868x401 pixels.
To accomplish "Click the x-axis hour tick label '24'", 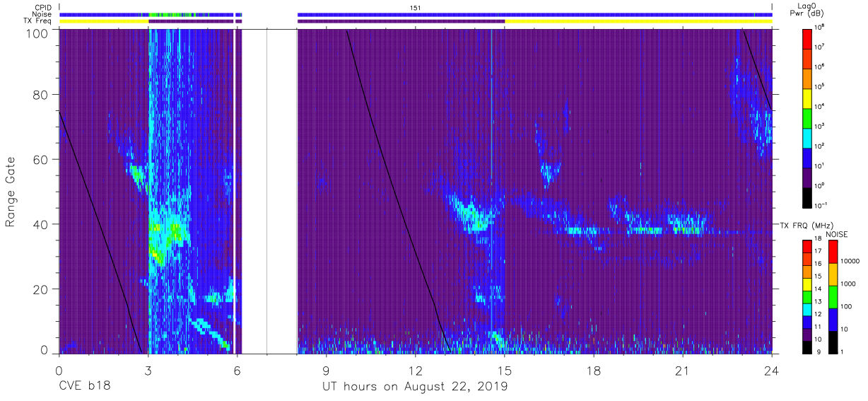I will click(x=772, y=369).
